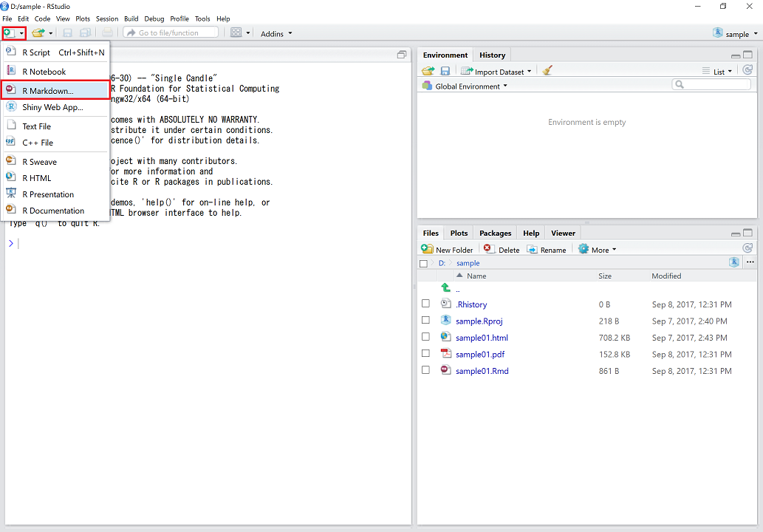
Task: Select Text File menu entry
Action: click(x=55, y=126)
